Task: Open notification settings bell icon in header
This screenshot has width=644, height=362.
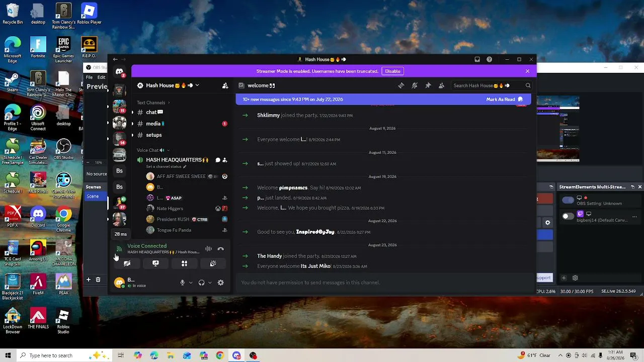Action: coord(415,85)
